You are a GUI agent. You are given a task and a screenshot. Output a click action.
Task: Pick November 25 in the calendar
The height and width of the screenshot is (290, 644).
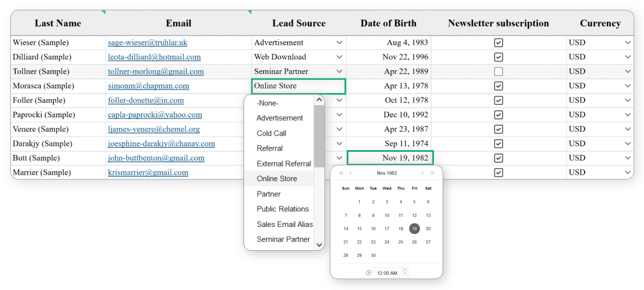[x=401, y=242]
